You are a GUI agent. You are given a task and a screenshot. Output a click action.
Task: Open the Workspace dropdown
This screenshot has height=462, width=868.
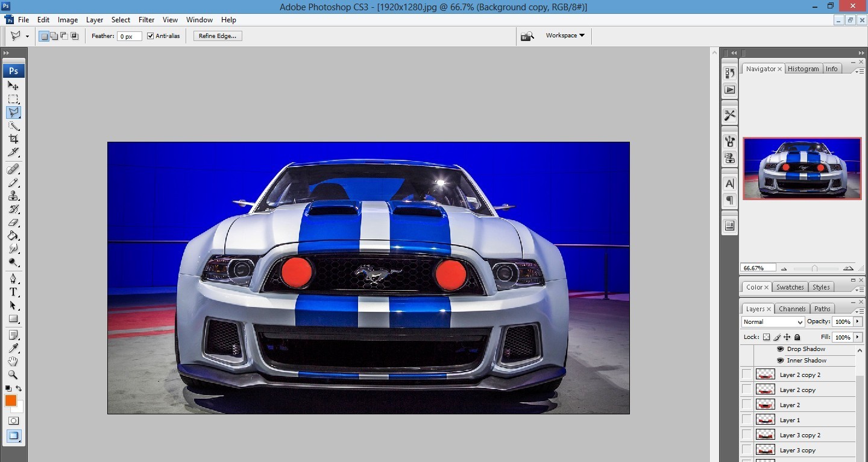565,36
